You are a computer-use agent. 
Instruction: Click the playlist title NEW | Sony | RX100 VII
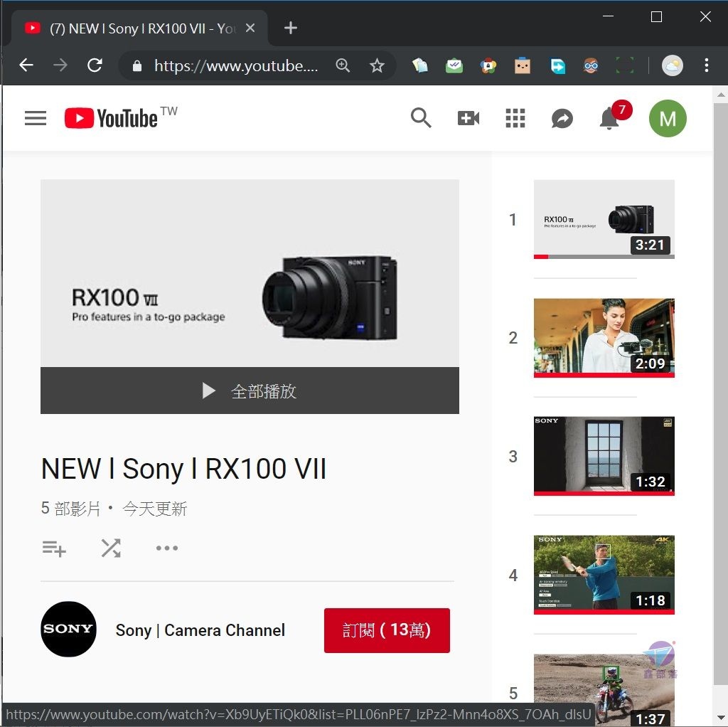coord(184,468)
